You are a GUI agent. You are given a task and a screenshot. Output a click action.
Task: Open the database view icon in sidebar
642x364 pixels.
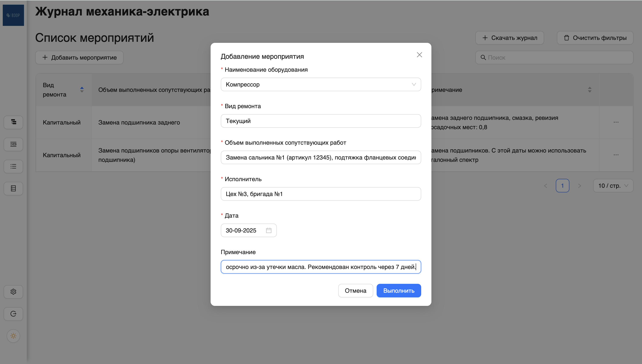point(13,188)
